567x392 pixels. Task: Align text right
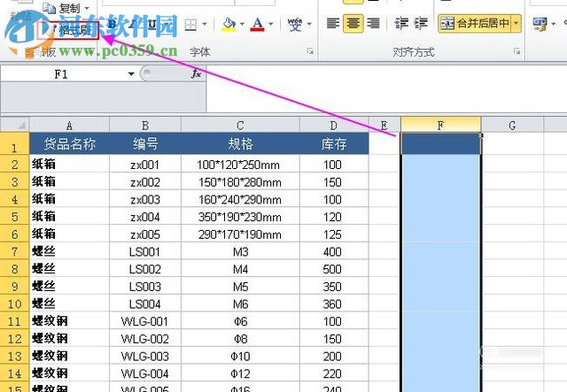(374, 24)
